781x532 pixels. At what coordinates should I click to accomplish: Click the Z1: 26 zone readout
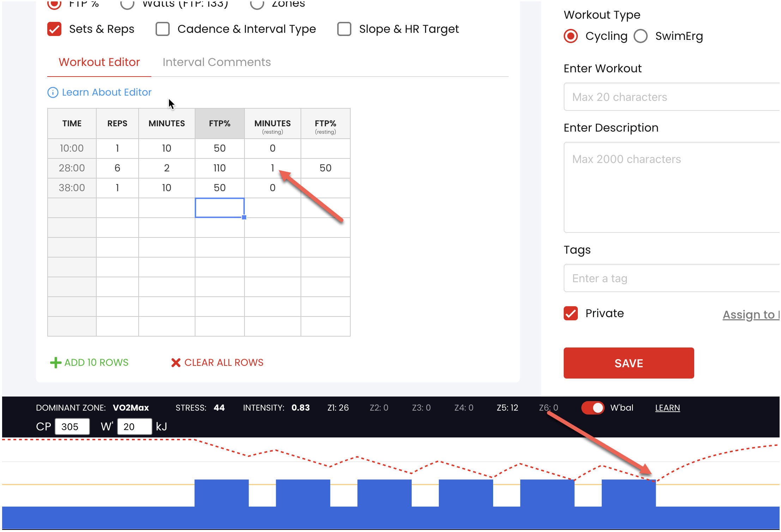pos(338,408)
